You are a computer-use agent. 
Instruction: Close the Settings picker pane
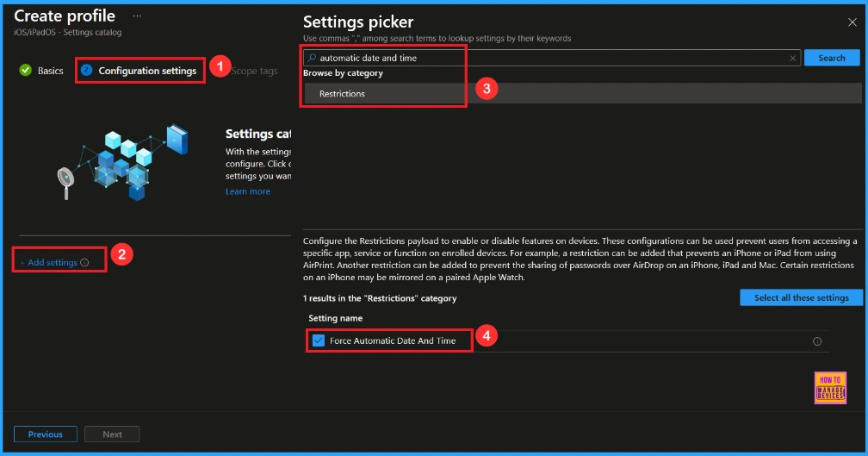tap(852, 22)
